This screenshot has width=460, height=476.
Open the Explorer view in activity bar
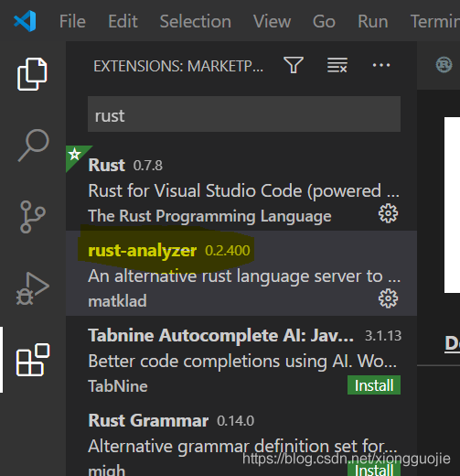[32, 74]
